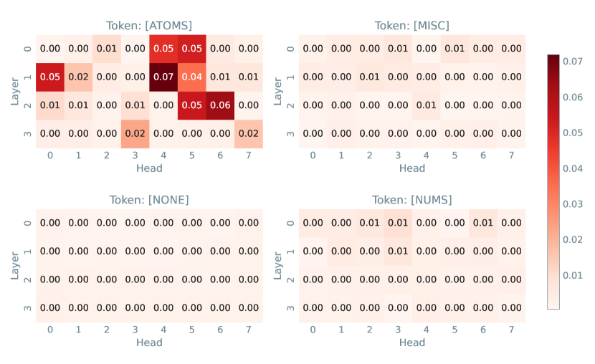Click the Layer axis label of NONE plot
This screenshot has width=595, height=364.
pyautogui.click(x=15, y=266)
